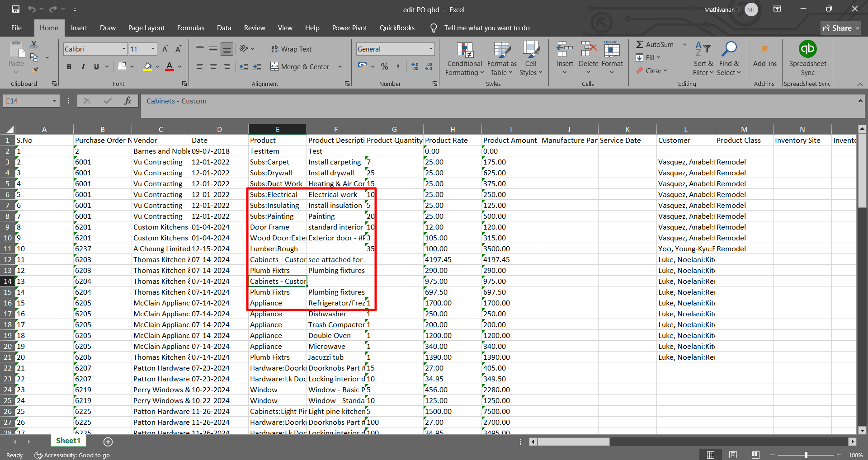
Task: Open the File menu tab
Action: pyautogui.click(x=16, y=28)
